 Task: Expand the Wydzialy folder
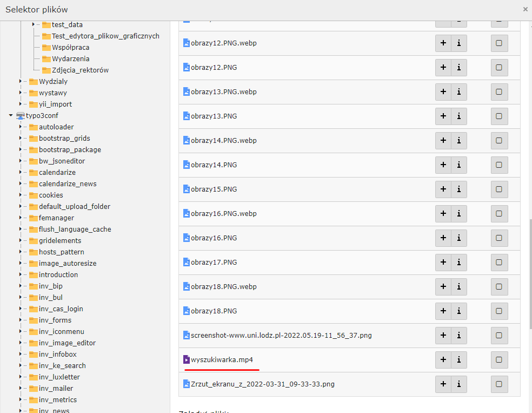tap(21, 82)
